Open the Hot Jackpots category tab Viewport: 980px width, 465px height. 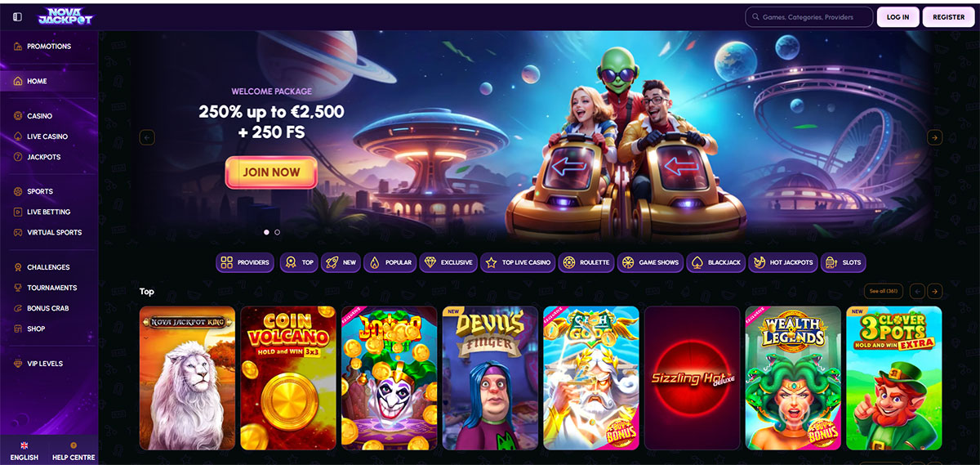pyautogui.click(x=783, y=262)
